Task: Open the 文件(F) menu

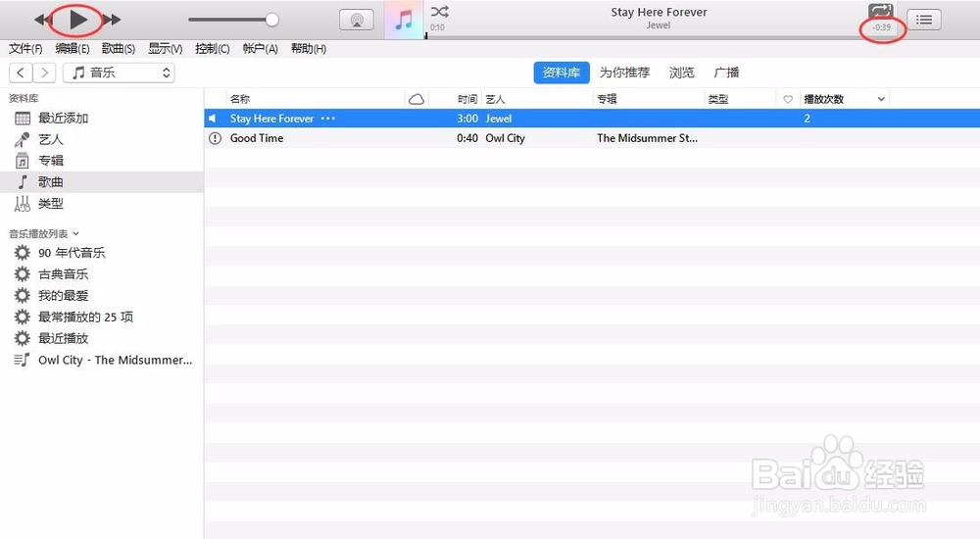Action: pos(25,49)
